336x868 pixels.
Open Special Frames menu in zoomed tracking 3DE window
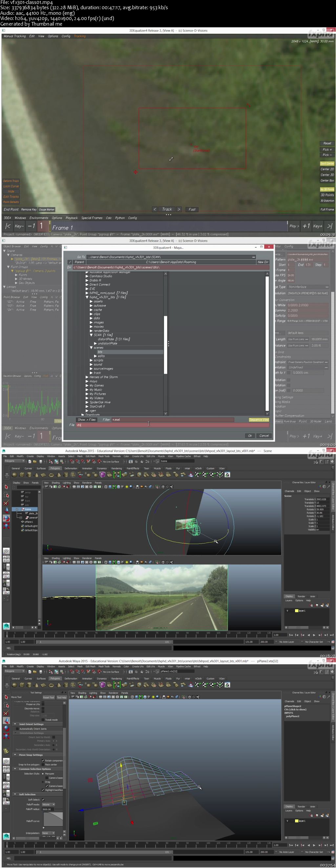click(x=92, y=218)
